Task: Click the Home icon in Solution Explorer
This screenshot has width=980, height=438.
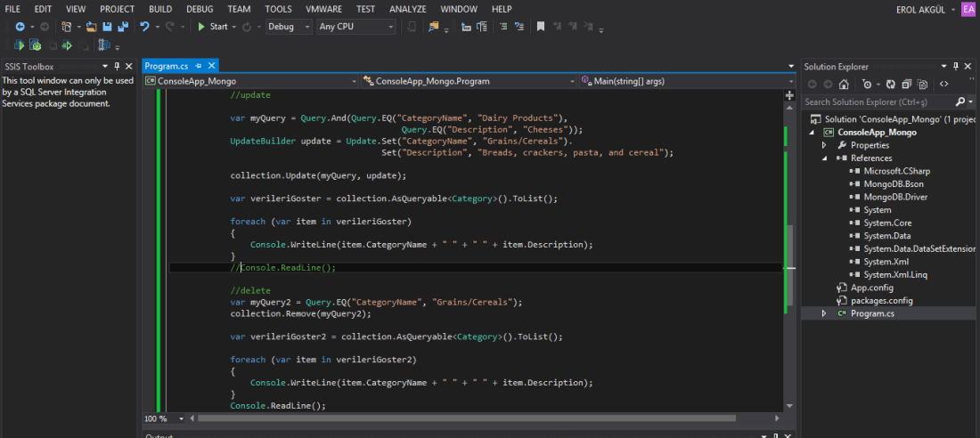Action: coord(844,85)
